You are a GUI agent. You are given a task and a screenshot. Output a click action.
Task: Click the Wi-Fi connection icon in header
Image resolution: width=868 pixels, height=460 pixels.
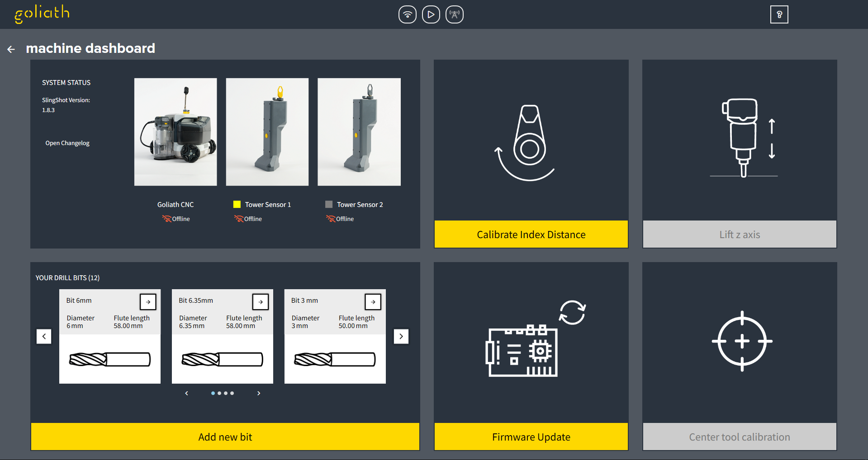[x=407, y=14]
